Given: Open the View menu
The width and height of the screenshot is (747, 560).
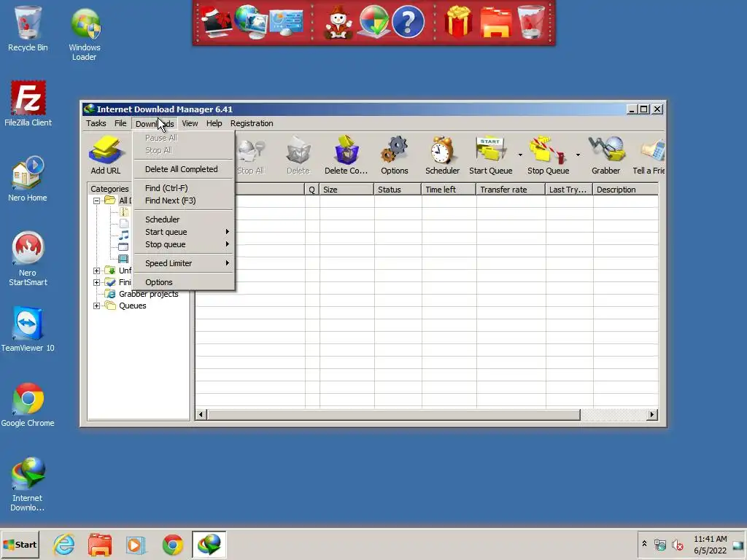Looking at the screenshot, I should click(x=190, y=123).
